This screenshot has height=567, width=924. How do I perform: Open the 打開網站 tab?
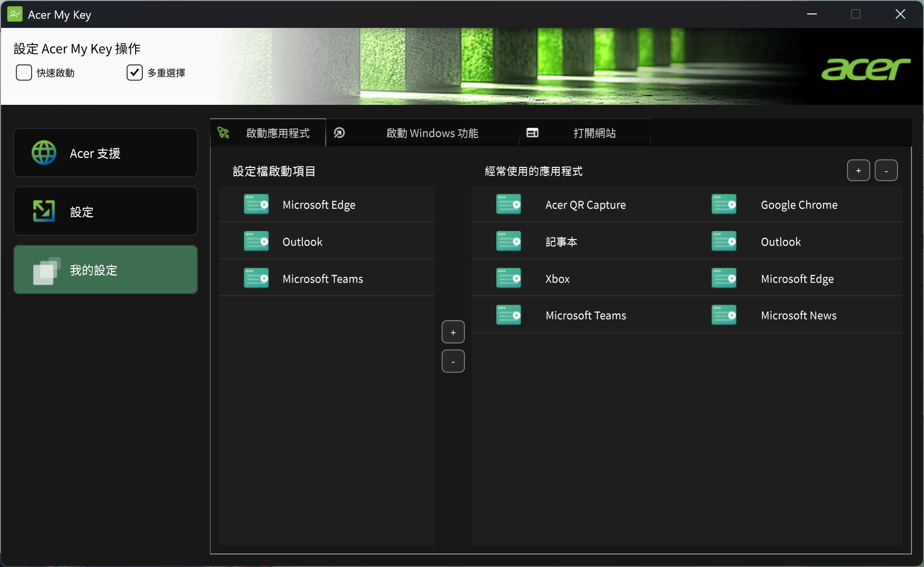[x=594, y=133]
